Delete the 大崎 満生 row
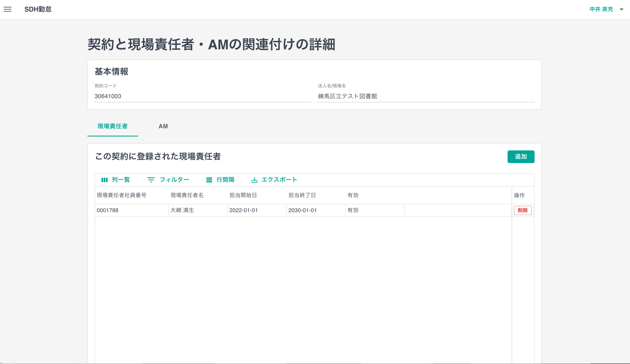This screenshot has height=364, width=630. click(522, 210)
